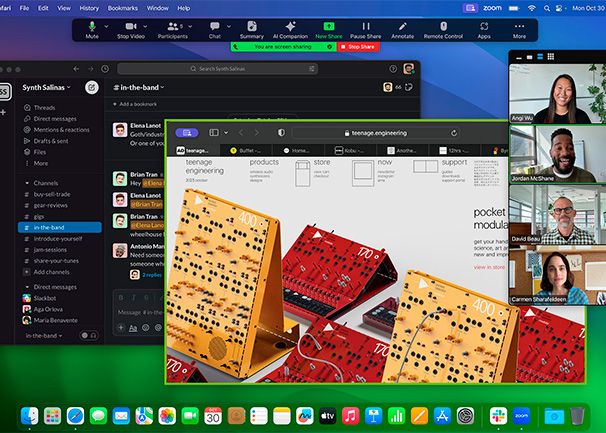Open the Zoom Chat panel

[214, 28]
